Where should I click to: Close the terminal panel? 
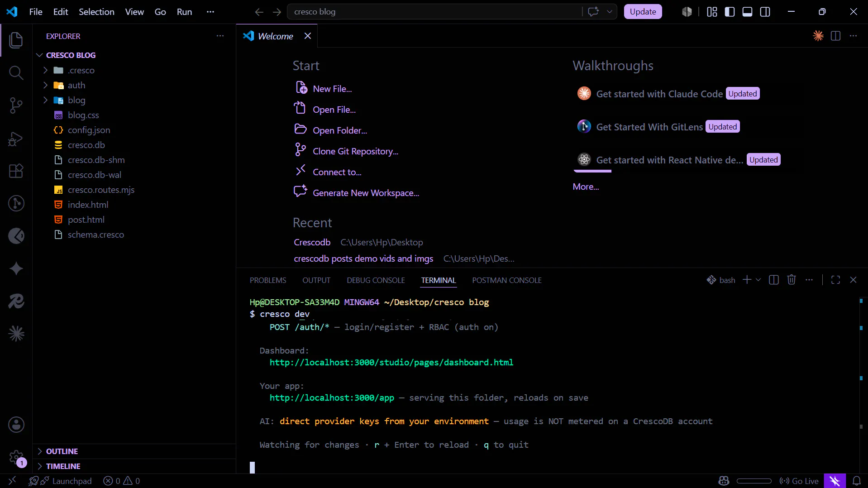click(853, 280)
